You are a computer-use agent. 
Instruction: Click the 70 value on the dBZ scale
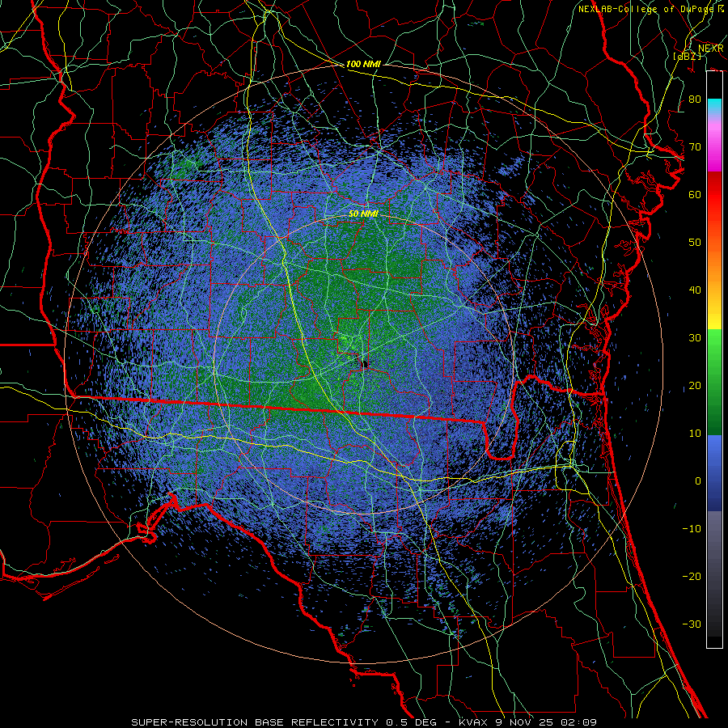(695, 146)
